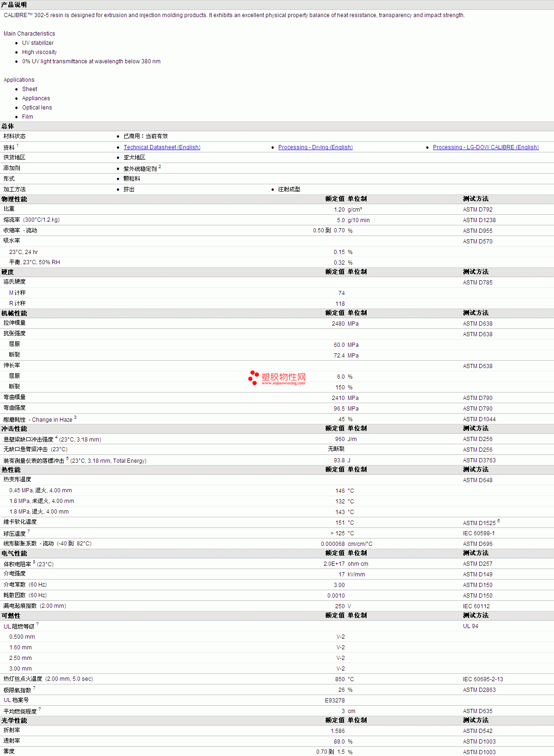Click the 'ASTM D3763' test method

[479, 460]
